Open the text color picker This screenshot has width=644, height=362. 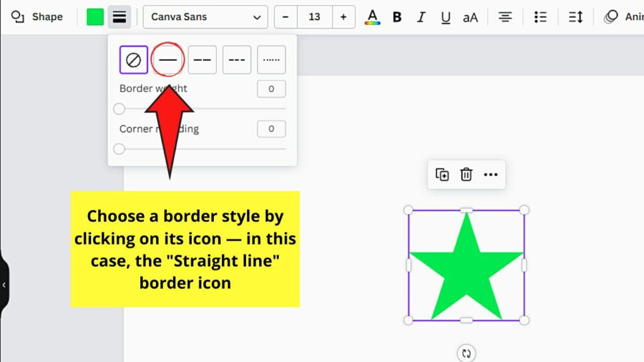pos(372,17)
